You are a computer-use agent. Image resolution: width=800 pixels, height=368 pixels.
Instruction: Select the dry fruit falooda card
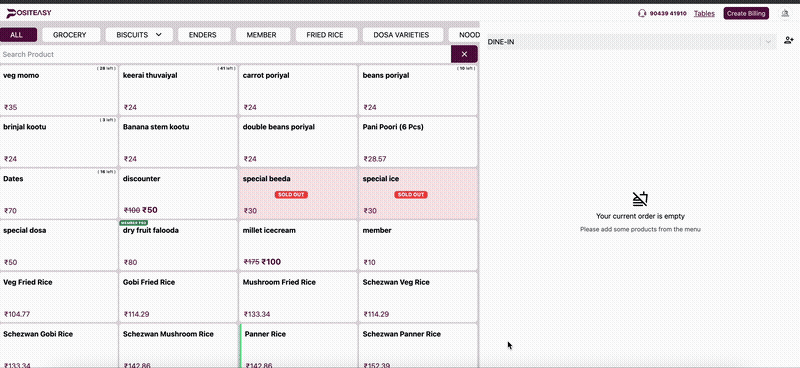[x=178, y=245]
